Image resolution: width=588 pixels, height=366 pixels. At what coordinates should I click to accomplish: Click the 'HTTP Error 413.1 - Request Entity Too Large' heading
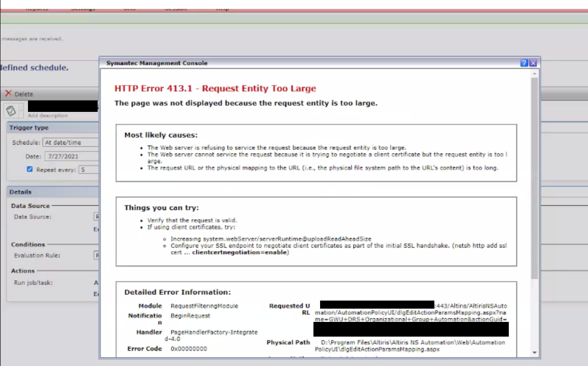click(215, 89)
